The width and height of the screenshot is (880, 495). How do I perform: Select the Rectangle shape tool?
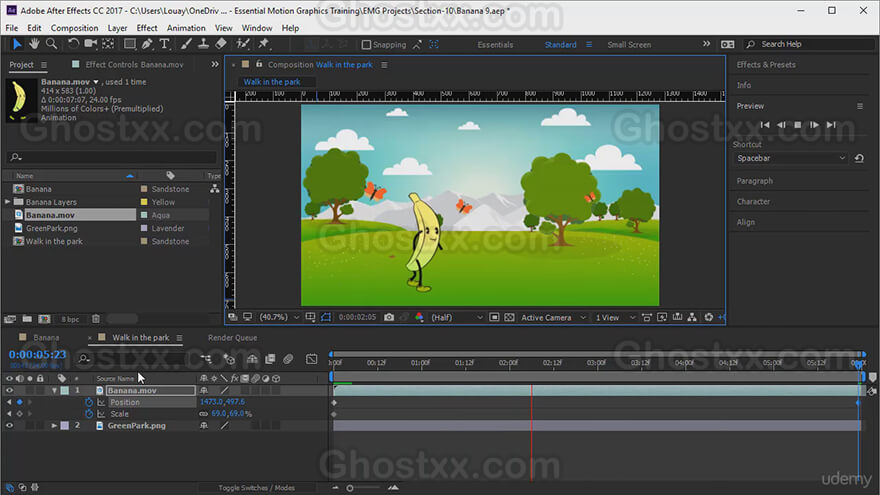[130, 44]
